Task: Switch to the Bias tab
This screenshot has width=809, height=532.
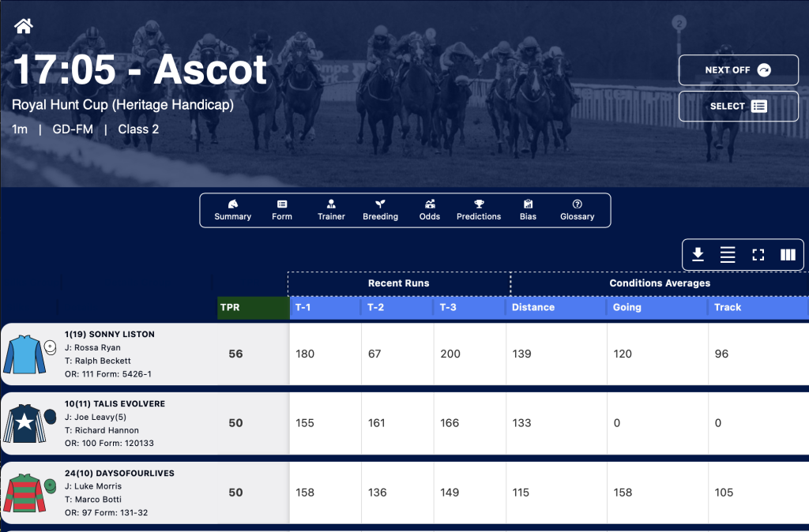Action: tap(528, 210)
